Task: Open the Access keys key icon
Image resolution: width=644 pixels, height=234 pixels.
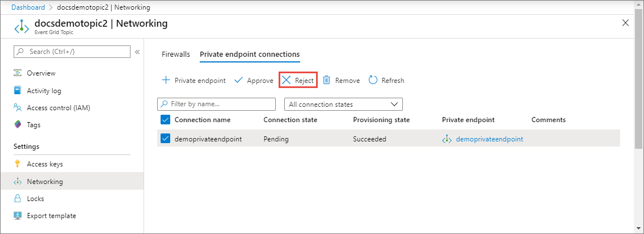Action: 18,164
